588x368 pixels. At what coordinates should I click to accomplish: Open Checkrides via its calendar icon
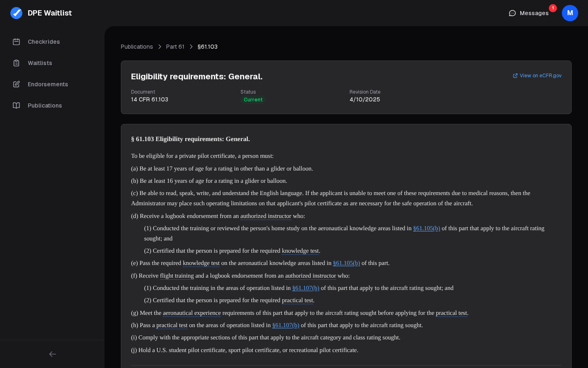point(16,42)
